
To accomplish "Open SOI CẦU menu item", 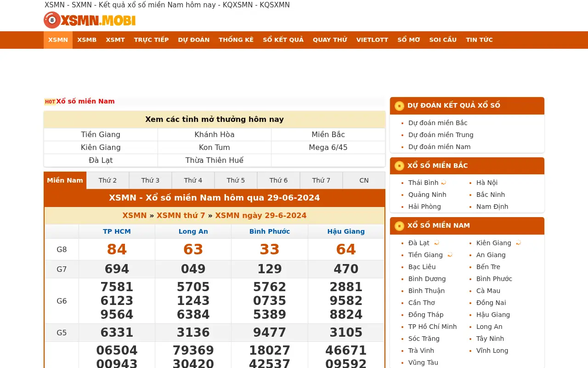I will tap(443, 40).
